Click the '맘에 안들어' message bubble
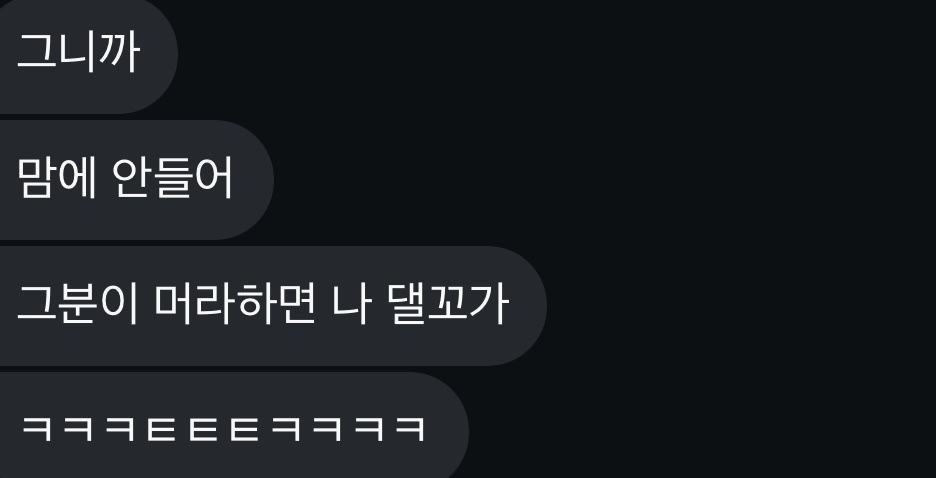Viewport: 936px width, 478px height. pyautogui.click(x=137, y=180)
